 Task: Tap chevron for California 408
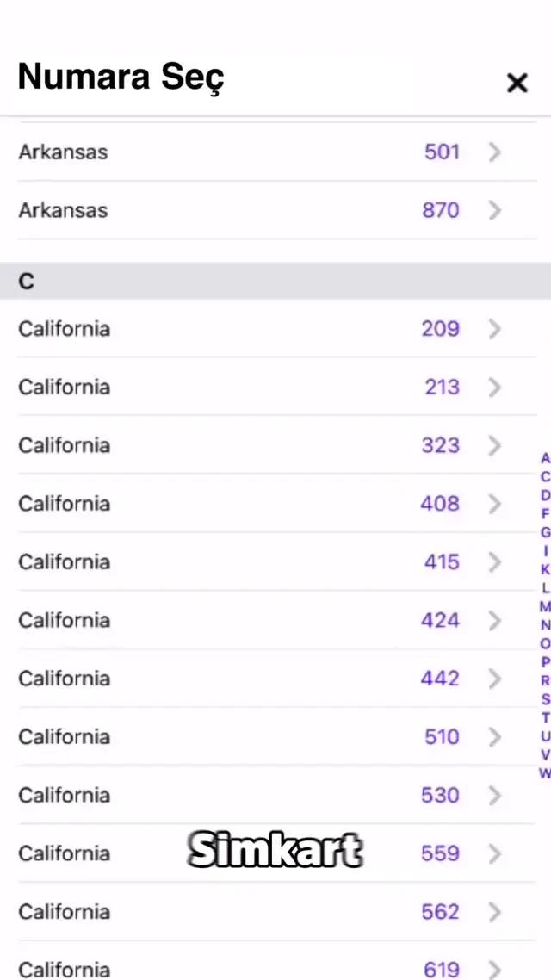tap(494, 504)
